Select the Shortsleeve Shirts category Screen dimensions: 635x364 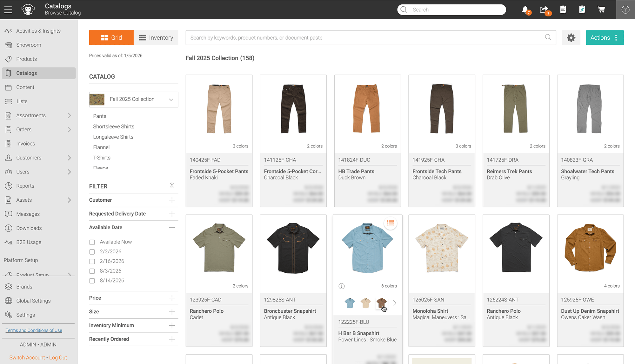pos(113,126)
